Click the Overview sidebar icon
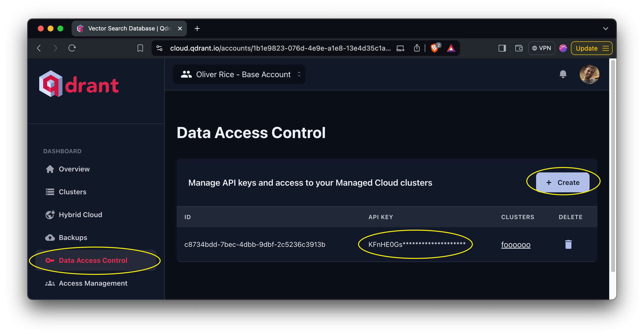This screenshot has height=336, width=644. [49, 169]
